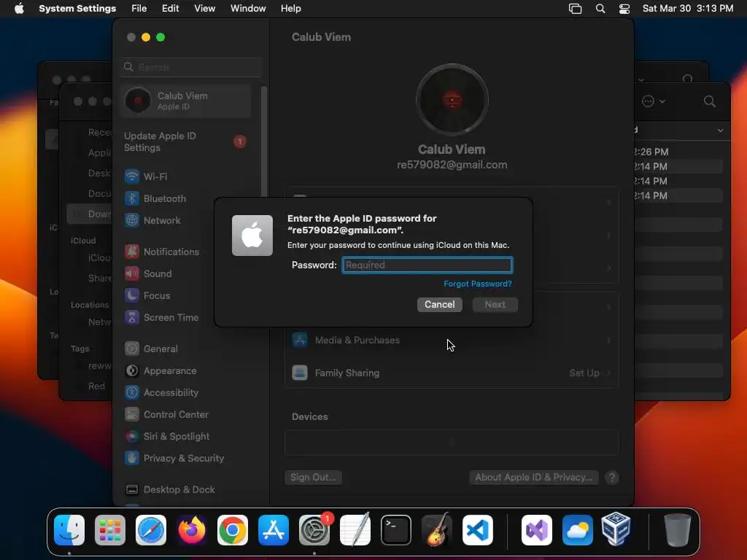The image size is (747, 560).
Task: Open Siri & Spotlight settings
Action: [x=167, y=437]
